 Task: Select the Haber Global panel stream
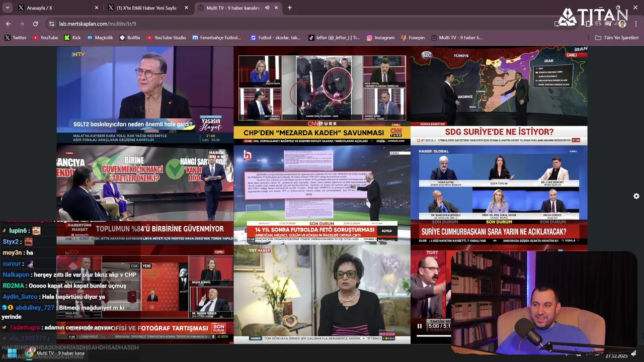[x=499, y=194]
